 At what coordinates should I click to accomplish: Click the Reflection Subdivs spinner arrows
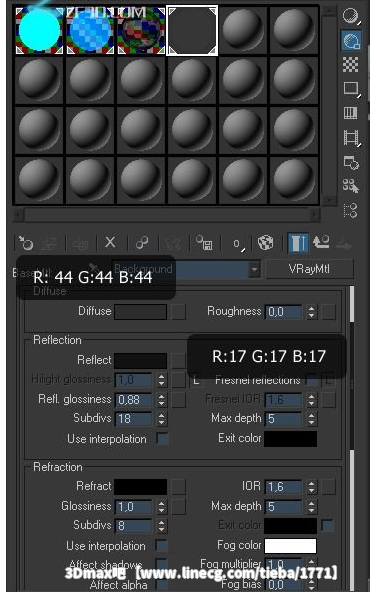[x=162, y=419]
